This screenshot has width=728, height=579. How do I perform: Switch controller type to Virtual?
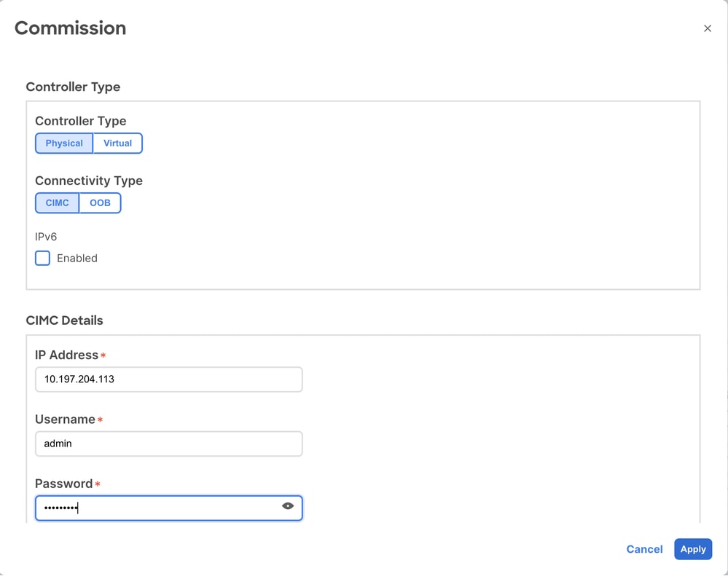(117, 143)
